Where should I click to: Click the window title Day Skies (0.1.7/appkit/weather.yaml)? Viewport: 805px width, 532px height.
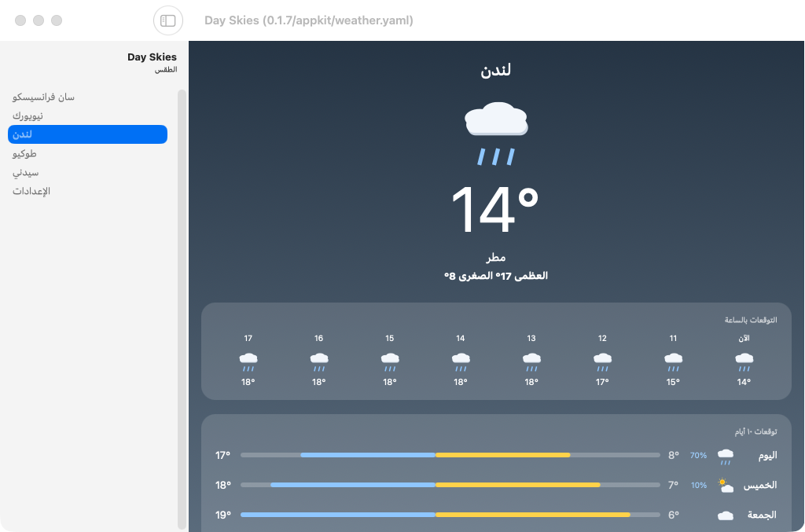coord(308,20)
